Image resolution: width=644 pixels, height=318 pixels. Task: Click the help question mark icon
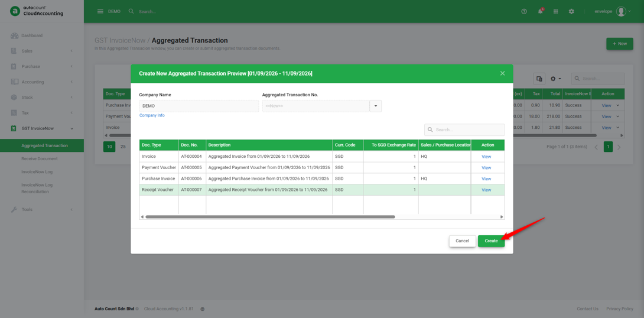(x=524, y=11)
